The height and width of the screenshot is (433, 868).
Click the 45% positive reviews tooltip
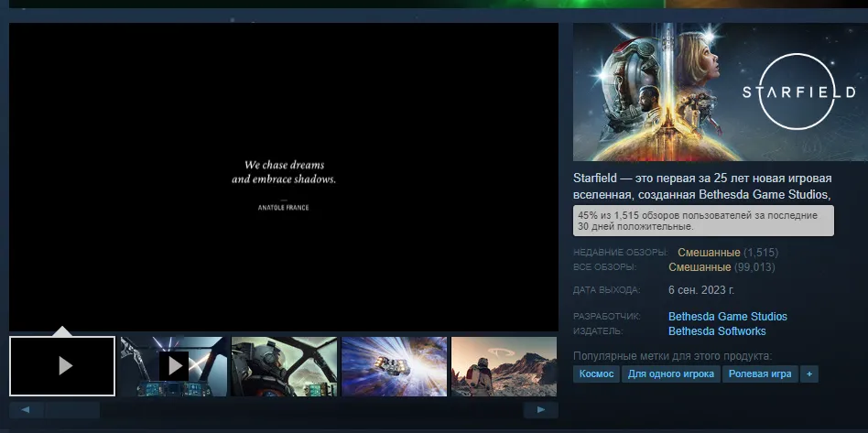703,221
